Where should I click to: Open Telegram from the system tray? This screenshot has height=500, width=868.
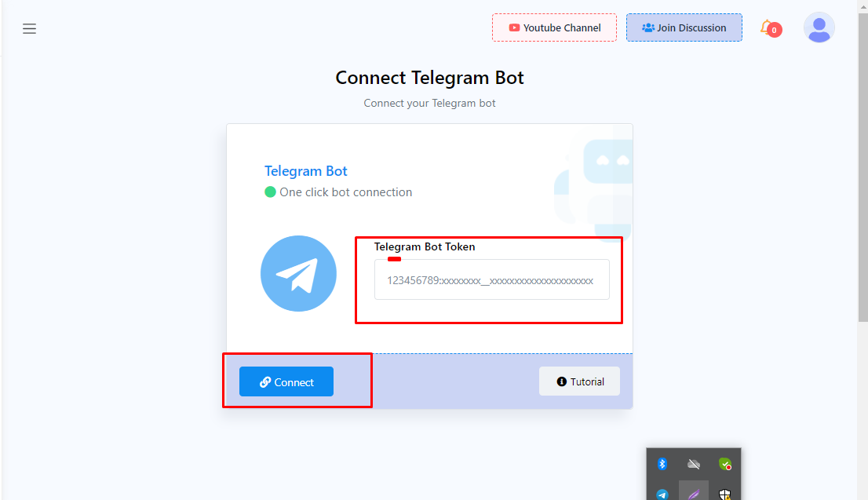click(662, 495)
